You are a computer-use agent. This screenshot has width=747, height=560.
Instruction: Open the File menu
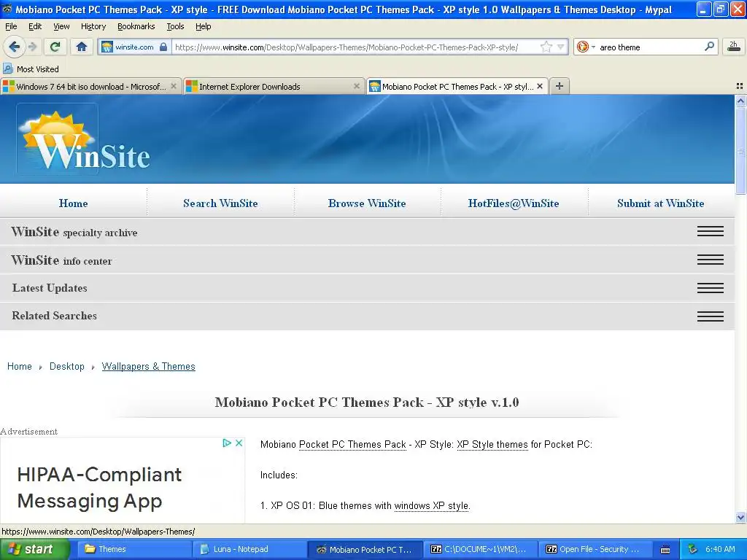(x=11, y=26)
